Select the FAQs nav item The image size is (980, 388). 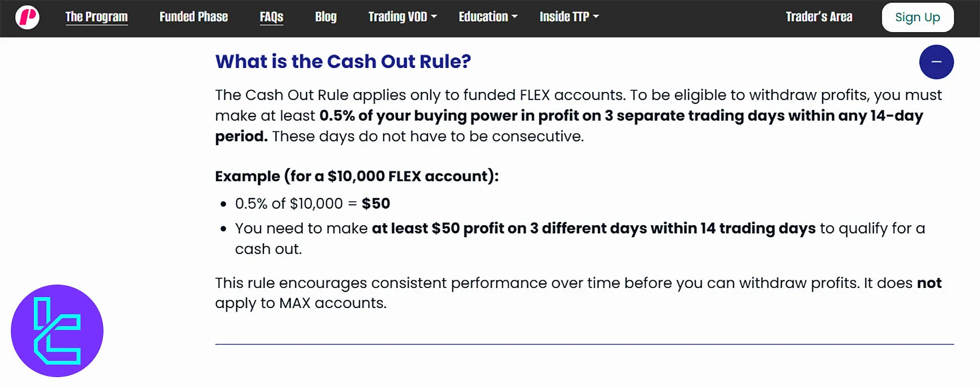coord(271,17)
